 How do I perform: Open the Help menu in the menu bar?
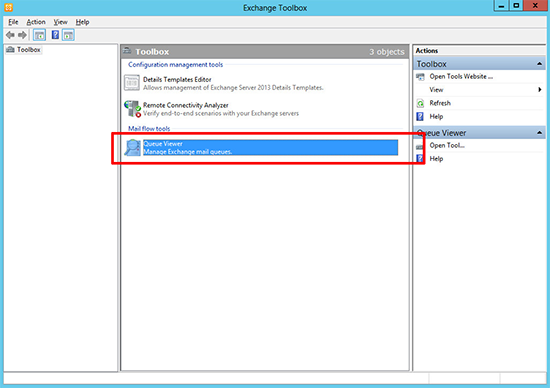[82, 22]
